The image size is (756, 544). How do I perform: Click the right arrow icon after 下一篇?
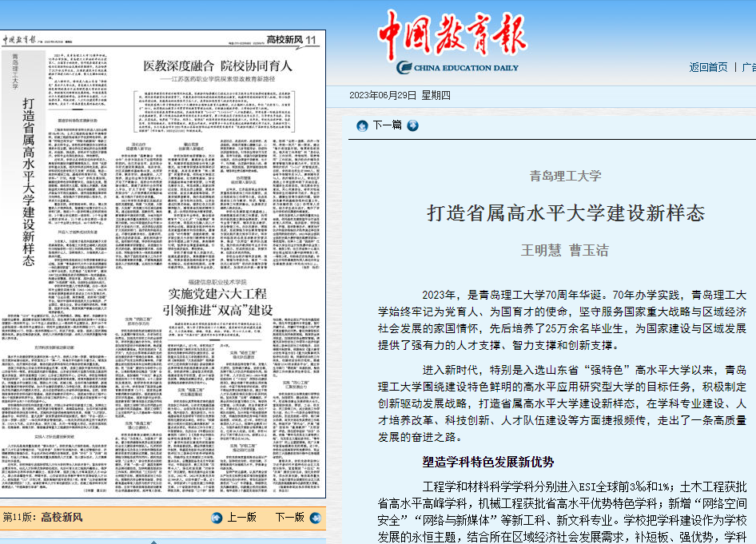(x=412, y=125)
